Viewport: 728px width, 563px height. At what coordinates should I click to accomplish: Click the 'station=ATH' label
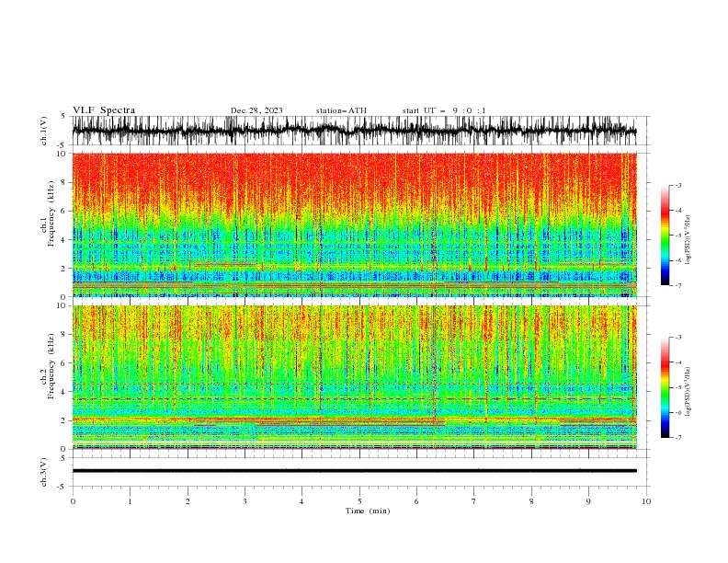[341, 110]
